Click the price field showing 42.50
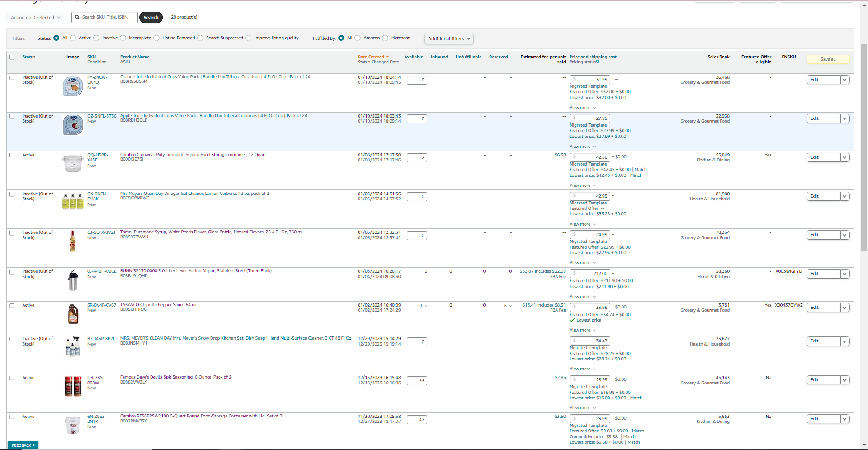This screenshot has height=450, width=868. point(590,157)
